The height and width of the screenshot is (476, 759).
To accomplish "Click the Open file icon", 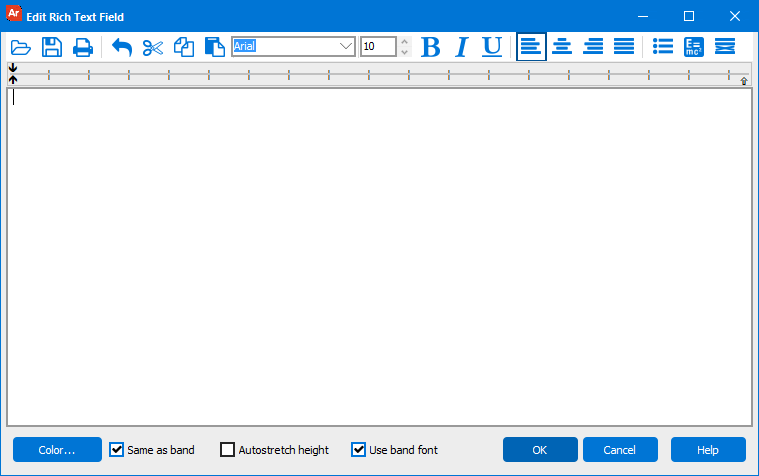I will [21, 47].
